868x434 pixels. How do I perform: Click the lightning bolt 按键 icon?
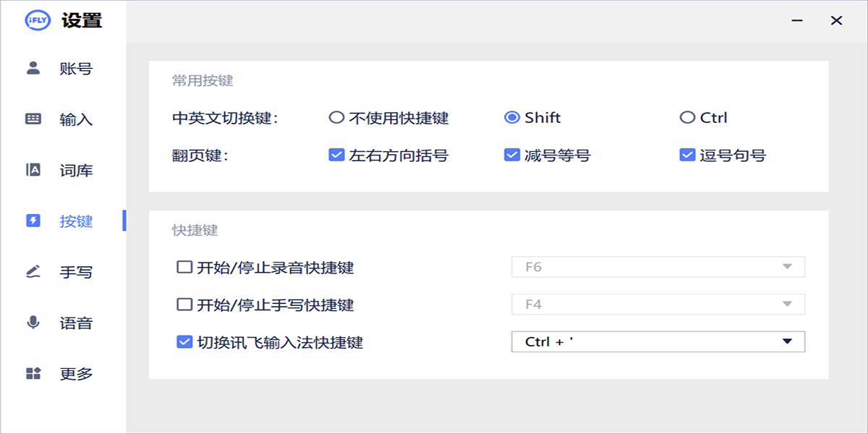click(x=32, y=221)
